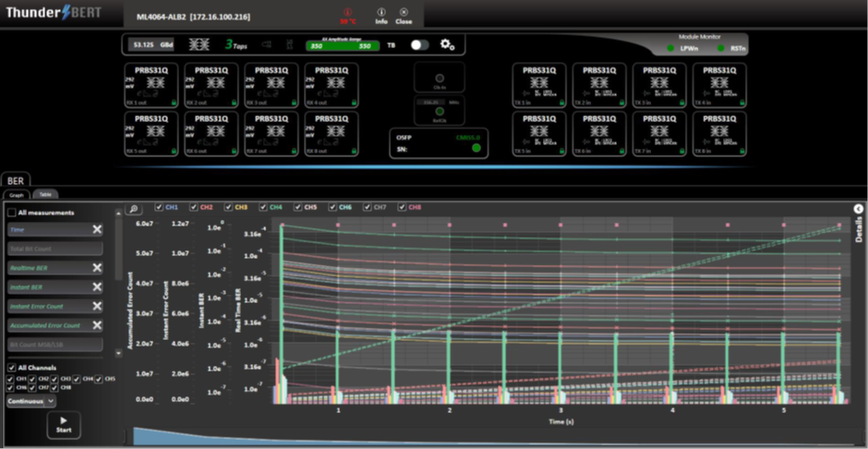Click the 53.125 GBd rate field
This screenshot has width=868, height=449.
(x=150, y=44)
